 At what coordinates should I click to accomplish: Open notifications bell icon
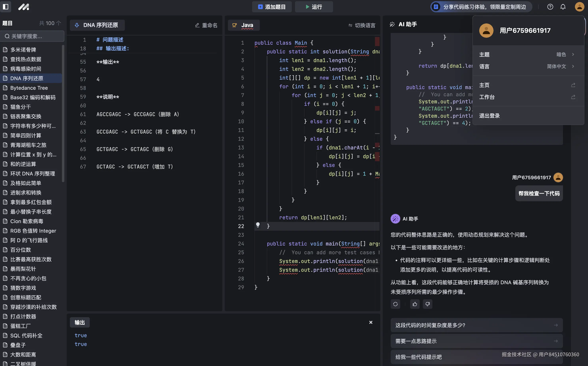point(563,7)
